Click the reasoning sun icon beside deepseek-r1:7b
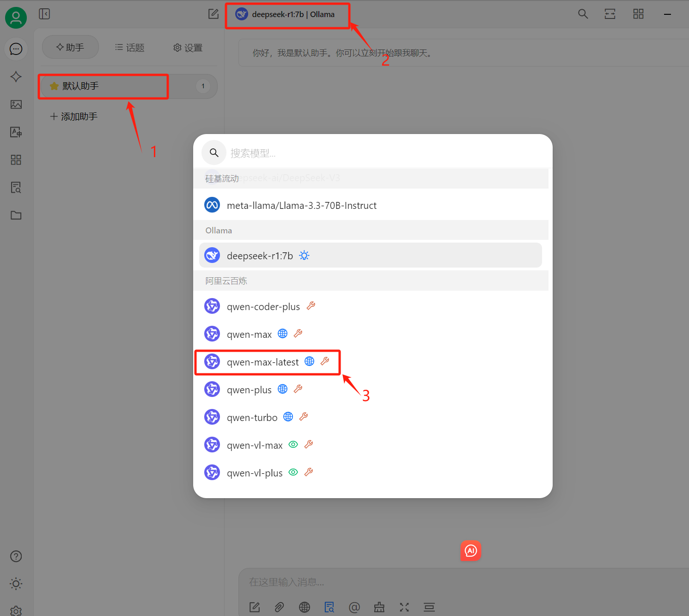Screen dimensions: 689x616 [304, 255]
